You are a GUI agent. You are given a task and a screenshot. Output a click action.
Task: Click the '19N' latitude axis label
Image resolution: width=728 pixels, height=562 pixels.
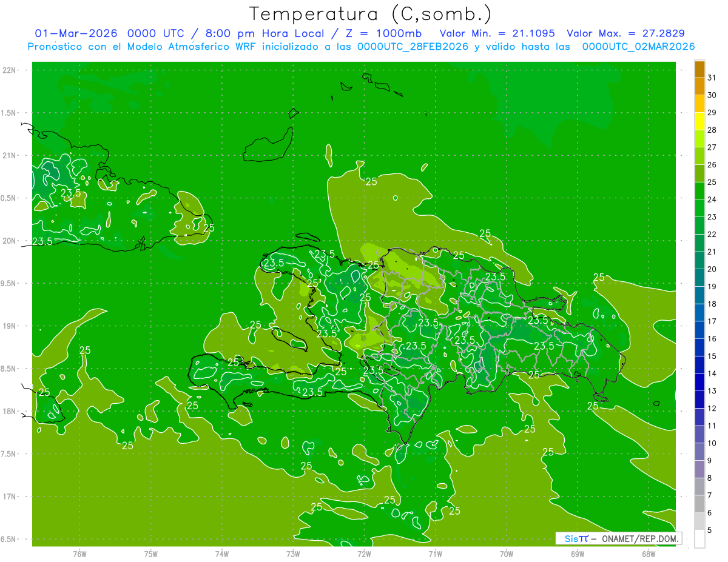9,326
